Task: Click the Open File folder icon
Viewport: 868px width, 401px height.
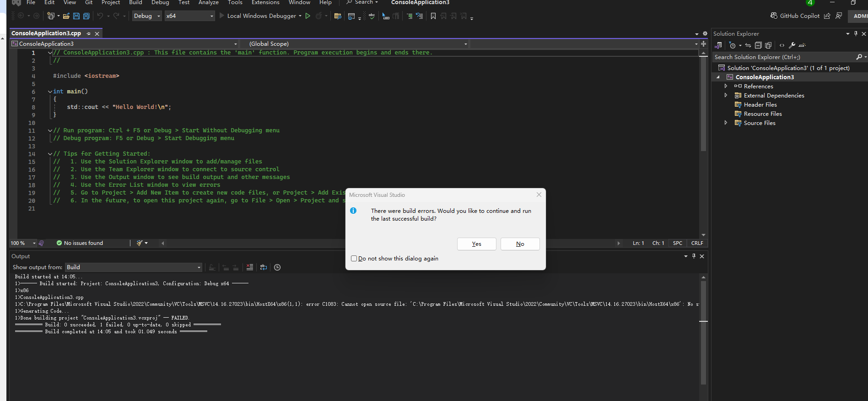Action: (x=66, y=16)
